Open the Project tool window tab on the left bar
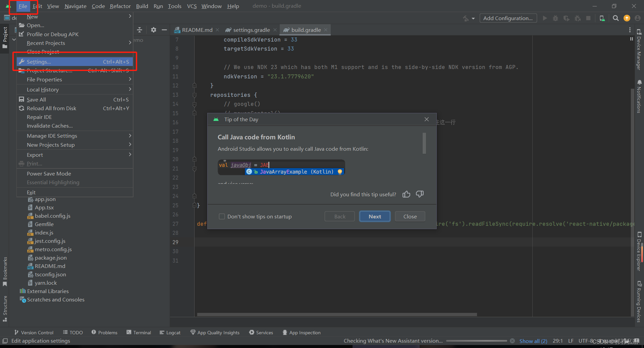The height and width of the screenshot is (348, 644). tap(5, 38)
